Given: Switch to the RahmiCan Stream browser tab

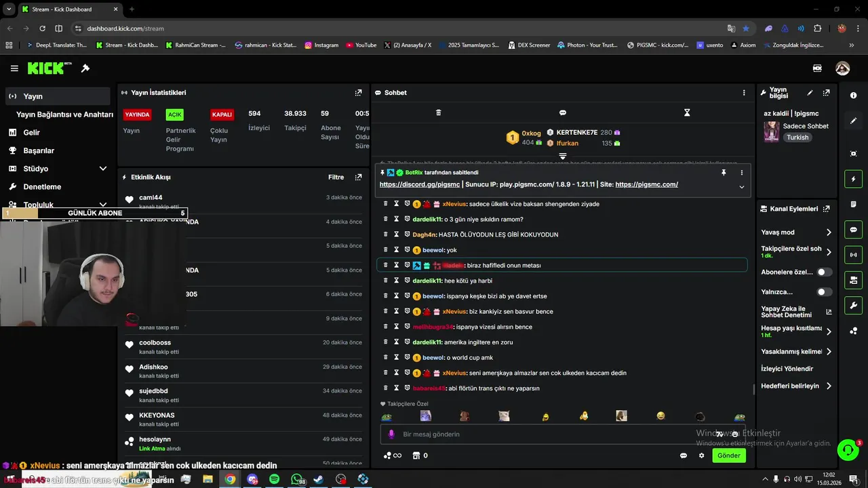Looking at the screenshot, I should 195,45.
